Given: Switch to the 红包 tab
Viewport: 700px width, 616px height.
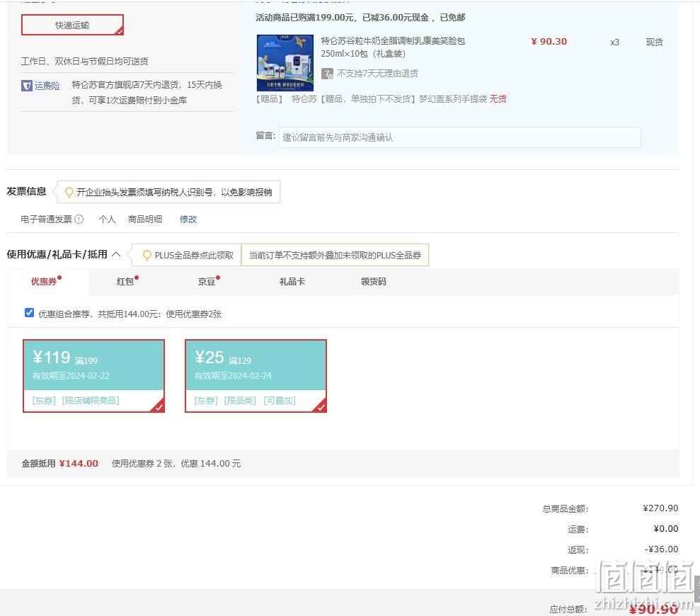Looking at the screenshot, I should 125,281.
